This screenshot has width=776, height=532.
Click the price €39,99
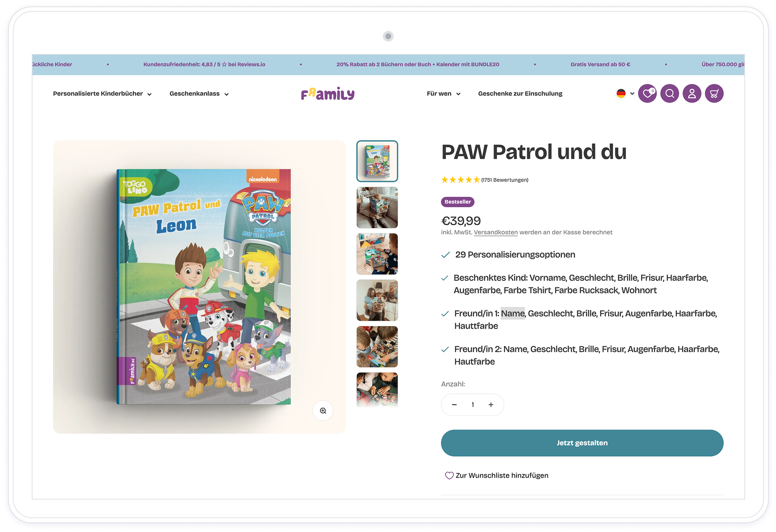coord(461,221)
